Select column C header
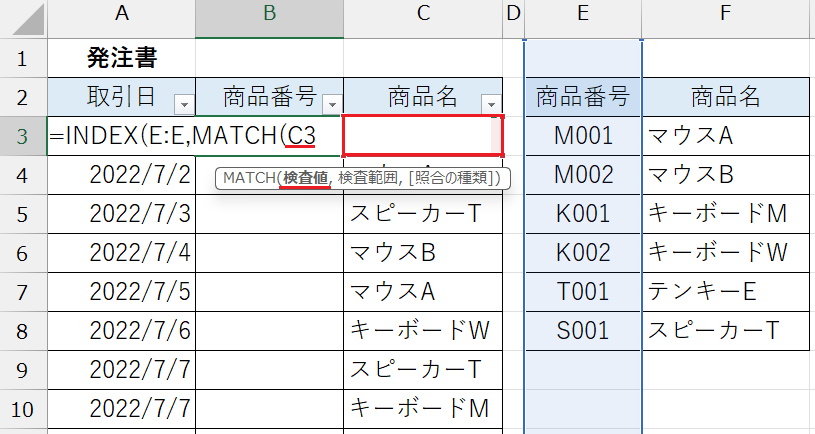Image resolution: width=815 pixels, height=434 pixels. (423, 19)
